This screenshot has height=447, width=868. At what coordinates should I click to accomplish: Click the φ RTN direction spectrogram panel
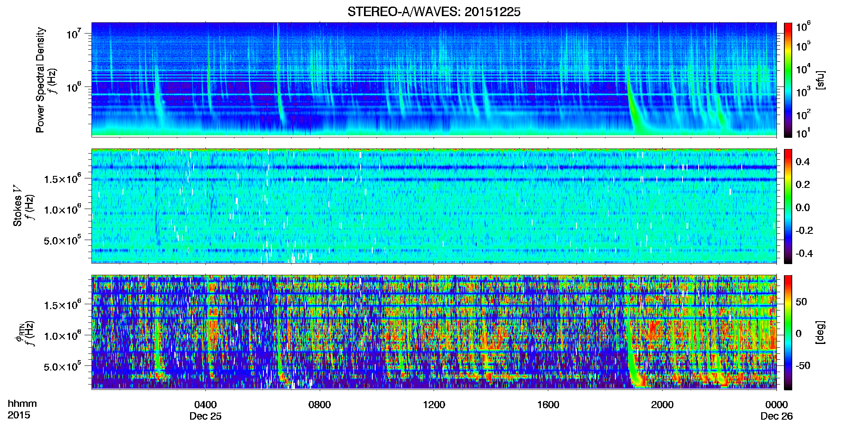(x=434, y=332)
